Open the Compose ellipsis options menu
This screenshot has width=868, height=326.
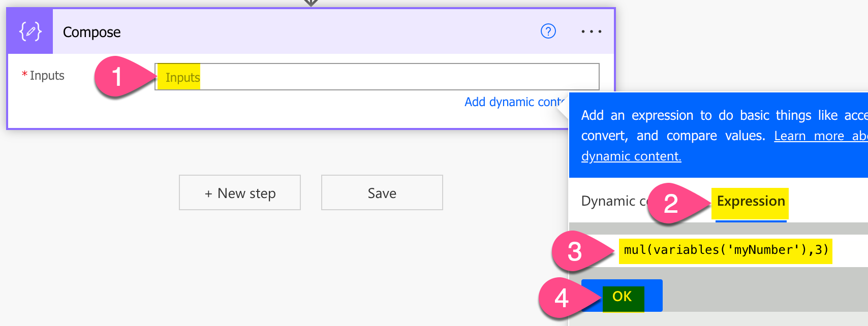coord(591,31)
